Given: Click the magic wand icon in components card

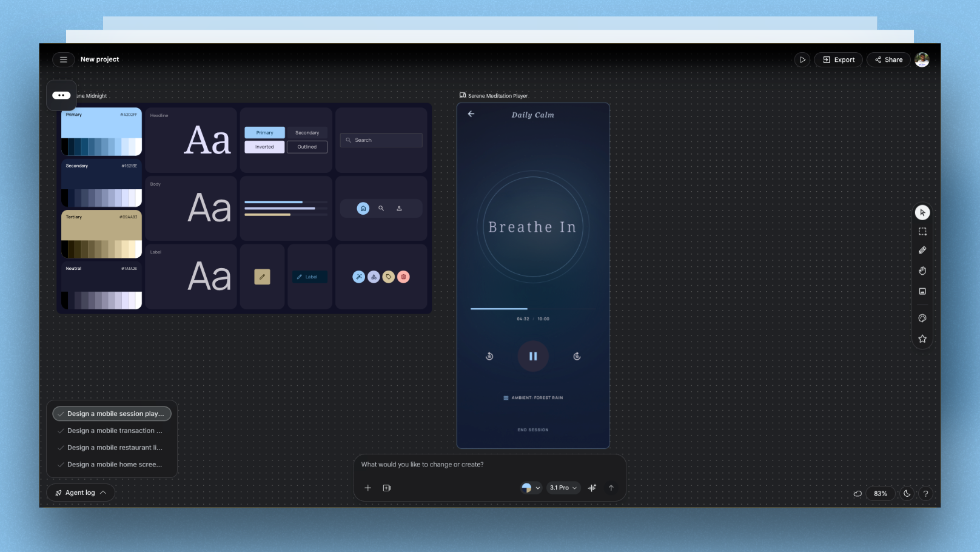Looking at the screenshot, I should 359,277.
